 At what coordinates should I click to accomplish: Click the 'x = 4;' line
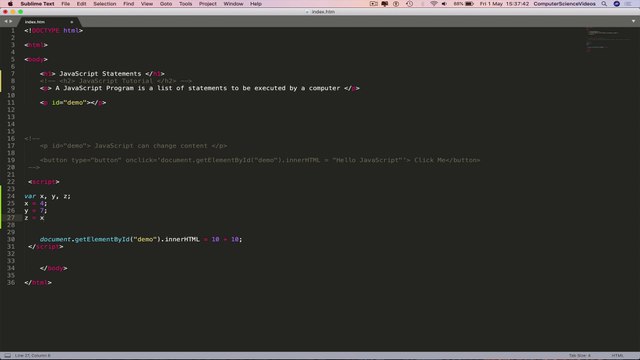[x=36, y=203]
